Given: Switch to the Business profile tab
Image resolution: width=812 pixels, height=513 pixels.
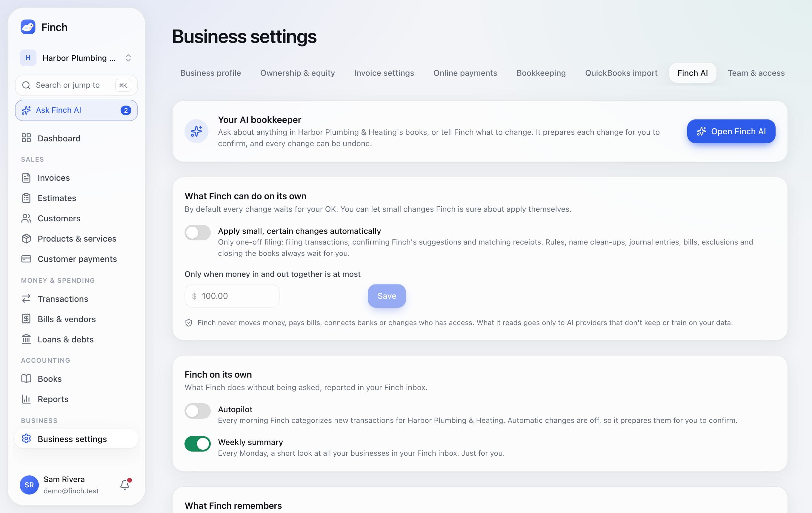Looking at the screenshot, I should 211,73.
